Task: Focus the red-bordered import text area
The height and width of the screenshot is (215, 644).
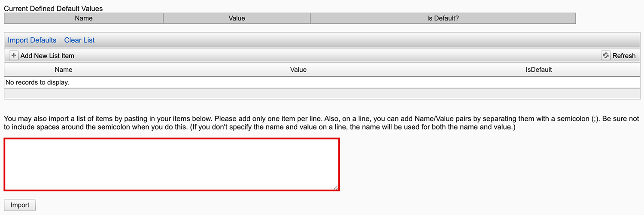Action: click(x=172, y=164)
